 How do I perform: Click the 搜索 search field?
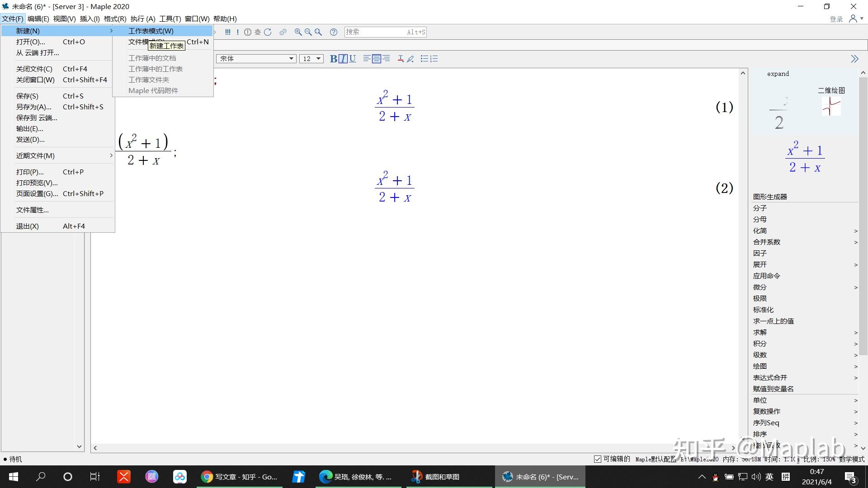tap(375, 32)
